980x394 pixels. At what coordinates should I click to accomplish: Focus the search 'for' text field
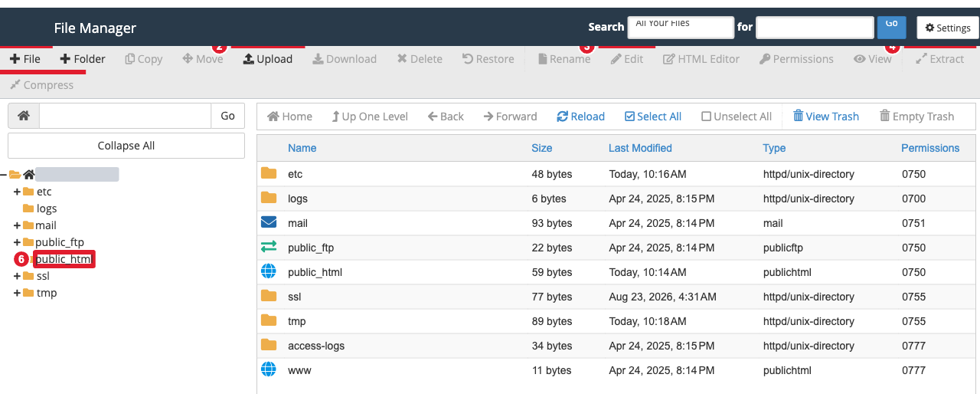pos(815,28)
